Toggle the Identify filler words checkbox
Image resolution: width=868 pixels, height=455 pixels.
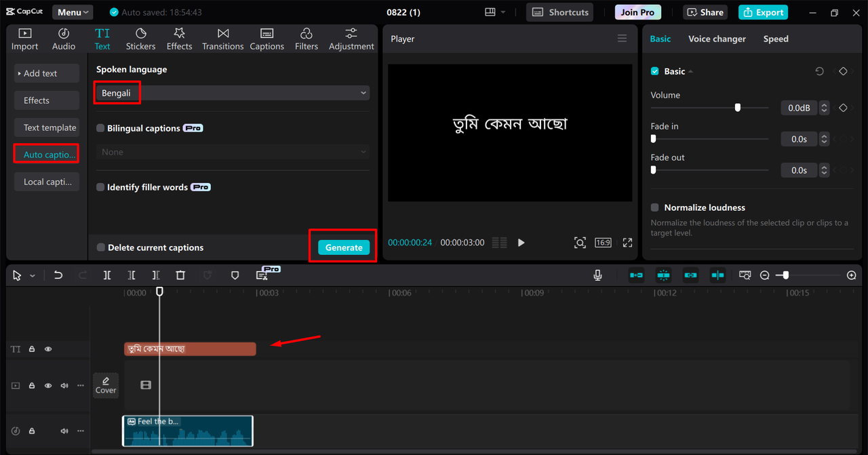pos(100,187)
